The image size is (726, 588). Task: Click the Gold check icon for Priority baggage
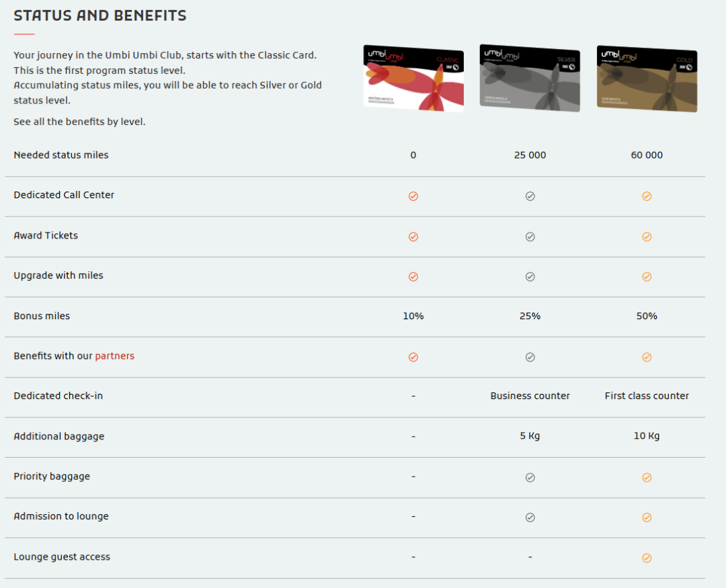pyautogui.click(x=647, y=477)
